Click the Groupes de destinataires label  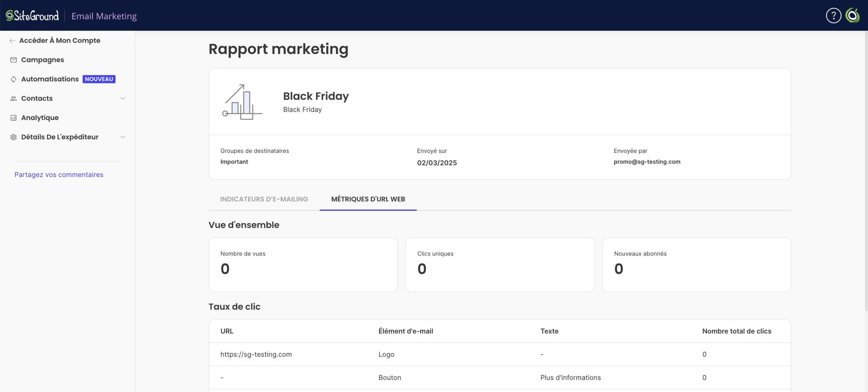coord(255,151)
